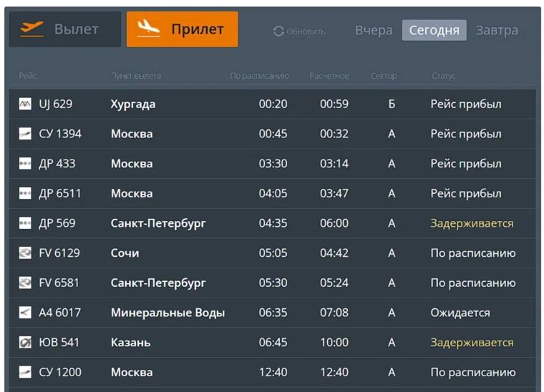Click the airline logo for А4 6017
Image resolution: width=544 pixels, height=392 pixels.
click(x=25, y=313)
